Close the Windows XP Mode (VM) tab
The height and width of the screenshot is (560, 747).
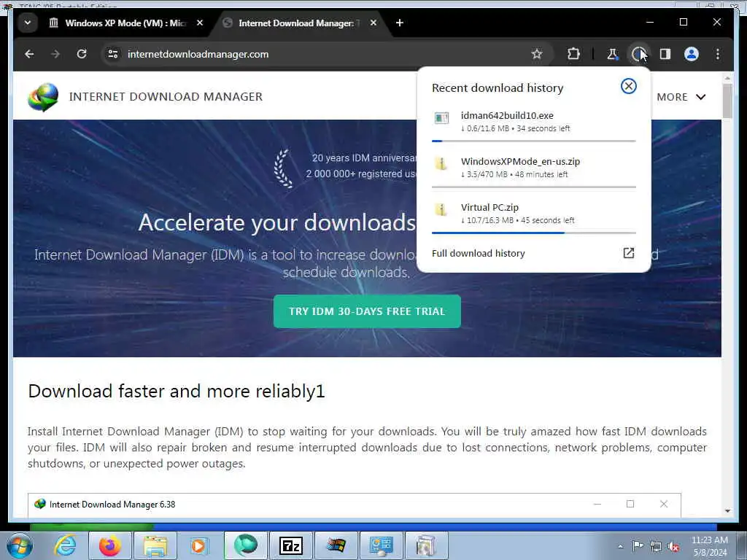200,23
